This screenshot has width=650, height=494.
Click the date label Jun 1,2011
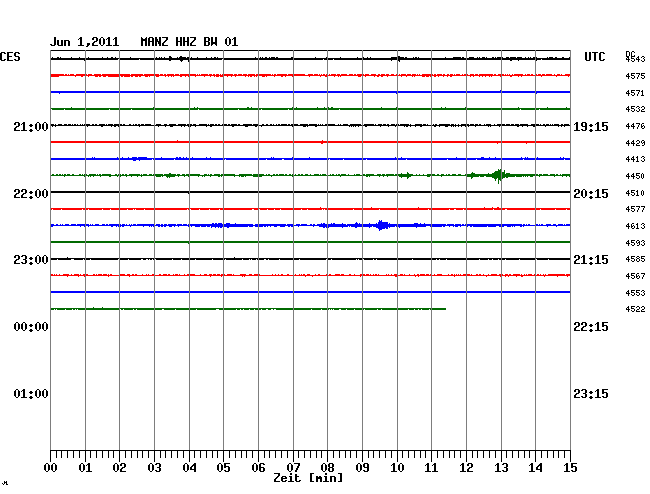(84, 42)
